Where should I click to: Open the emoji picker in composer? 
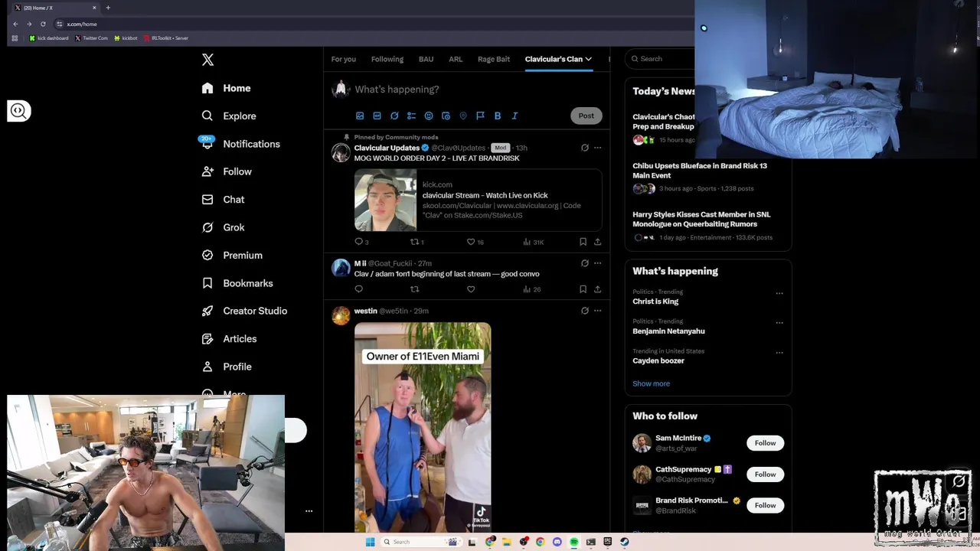[429, 116]
